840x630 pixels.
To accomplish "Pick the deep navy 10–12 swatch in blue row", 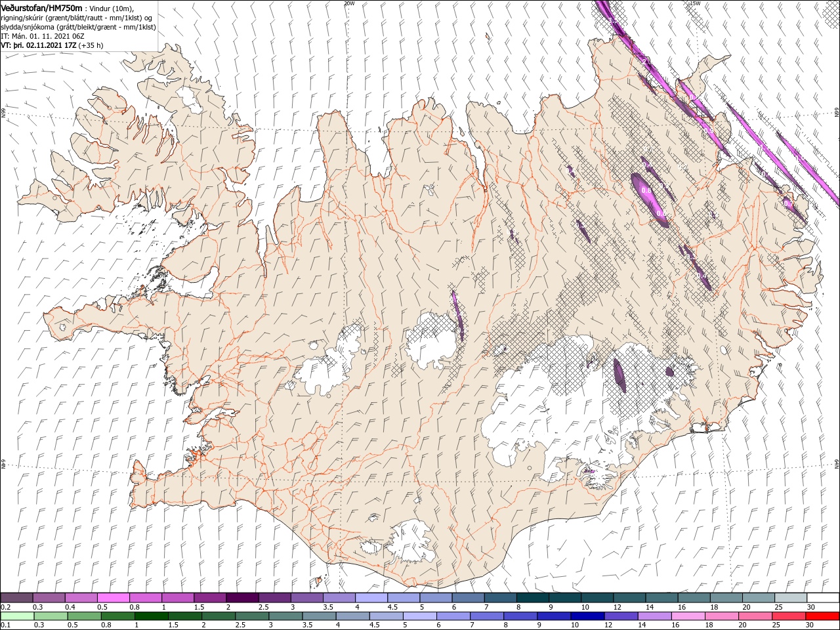I will point(587,616).
